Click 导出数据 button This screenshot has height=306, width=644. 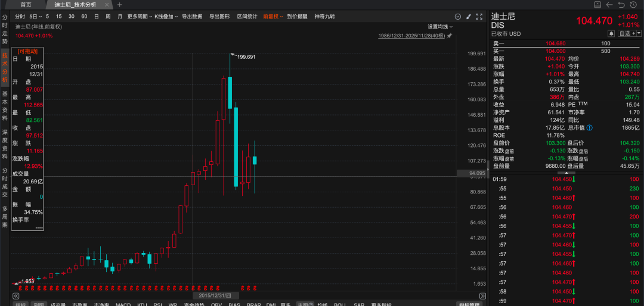click(x=192, y=17)
